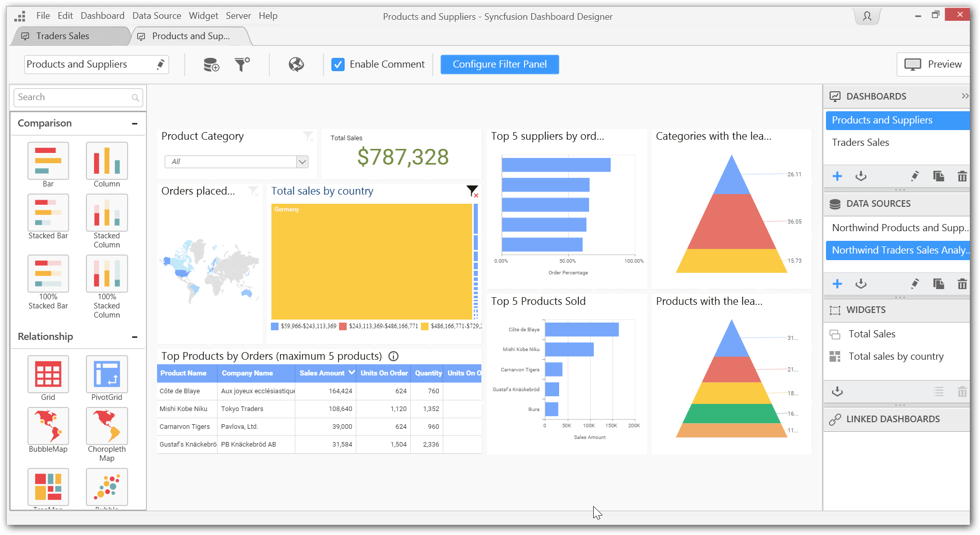980x535 pixels.
Task: Click the globe icon in toolbar
Action: [x=296, y=65]
